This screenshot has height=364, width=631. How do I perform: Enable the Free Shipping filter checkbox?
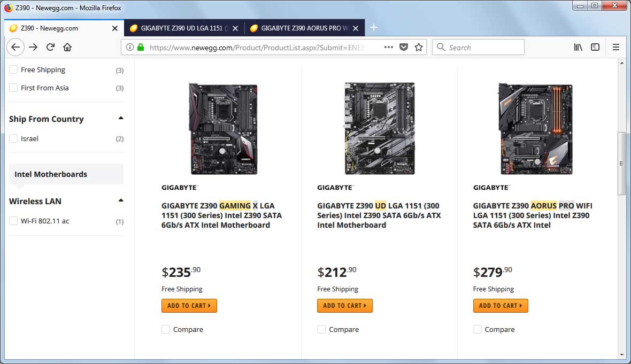(14, 70)
